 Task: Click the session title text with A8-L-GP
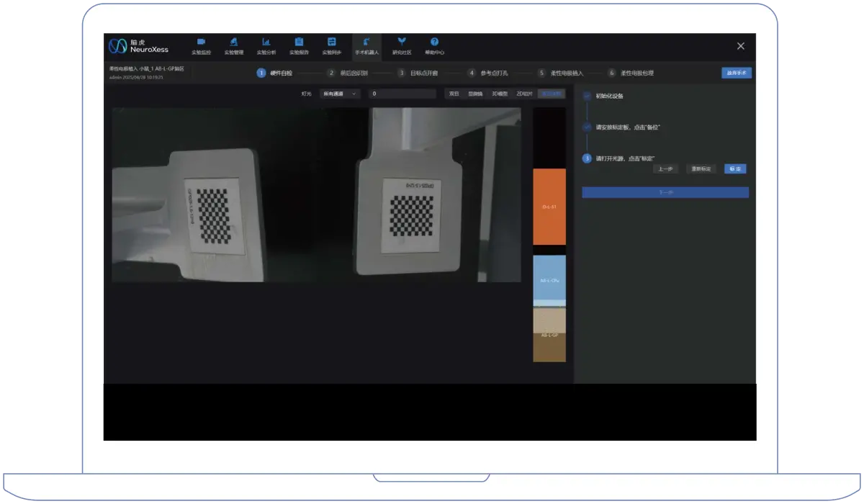pos(147,69)
